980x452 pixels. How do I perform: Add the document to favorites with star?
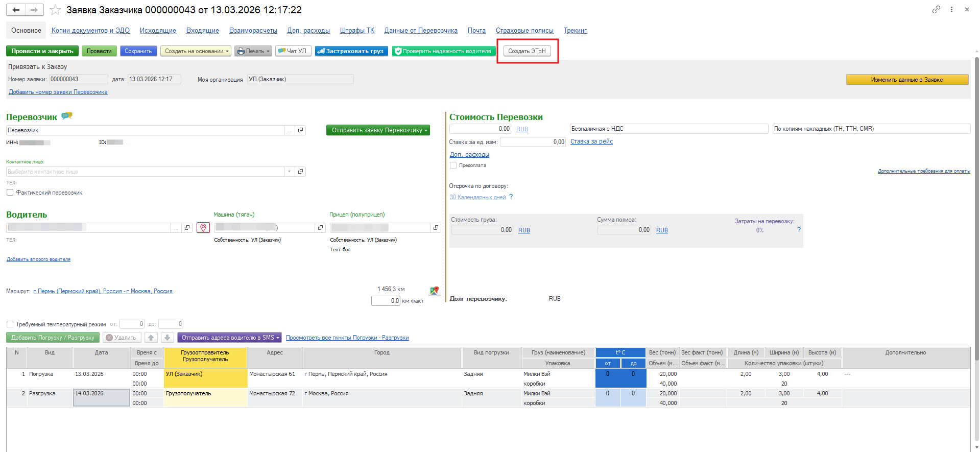pos(56,10)
